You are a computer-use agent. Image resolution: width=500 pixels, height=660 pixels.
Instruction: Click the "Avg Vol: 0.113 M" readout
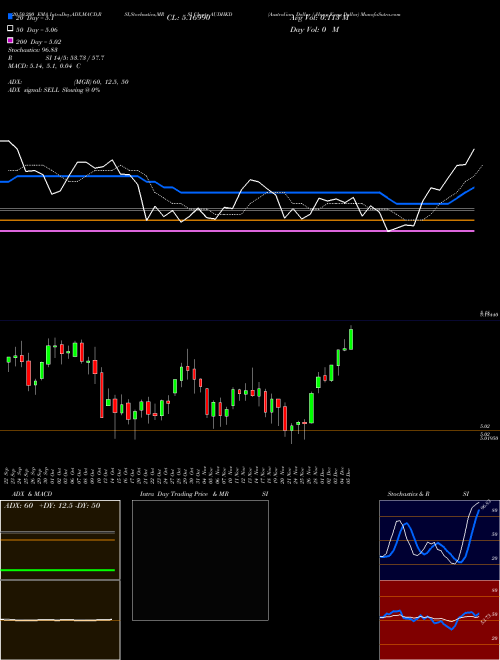pyautogui.click(x=319, y=18)
